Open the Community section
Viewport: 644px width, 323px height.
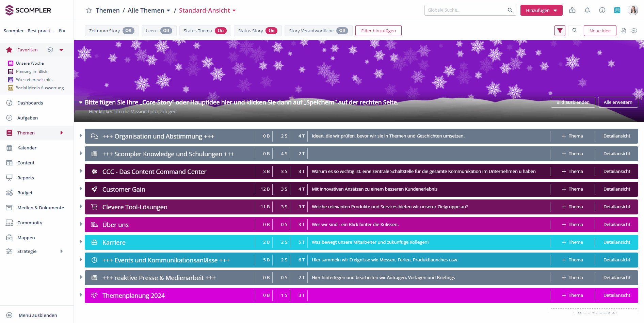coord(30,223)
